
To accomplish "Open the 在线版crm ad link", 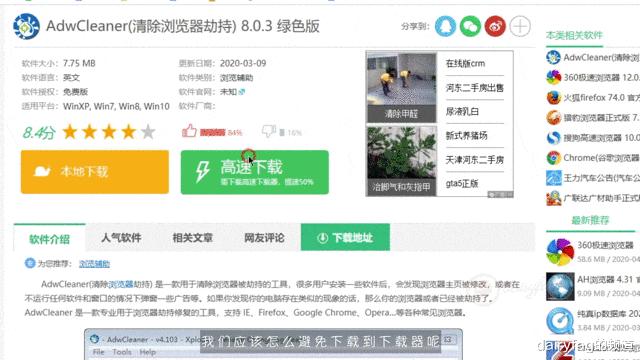I will 465,63.
